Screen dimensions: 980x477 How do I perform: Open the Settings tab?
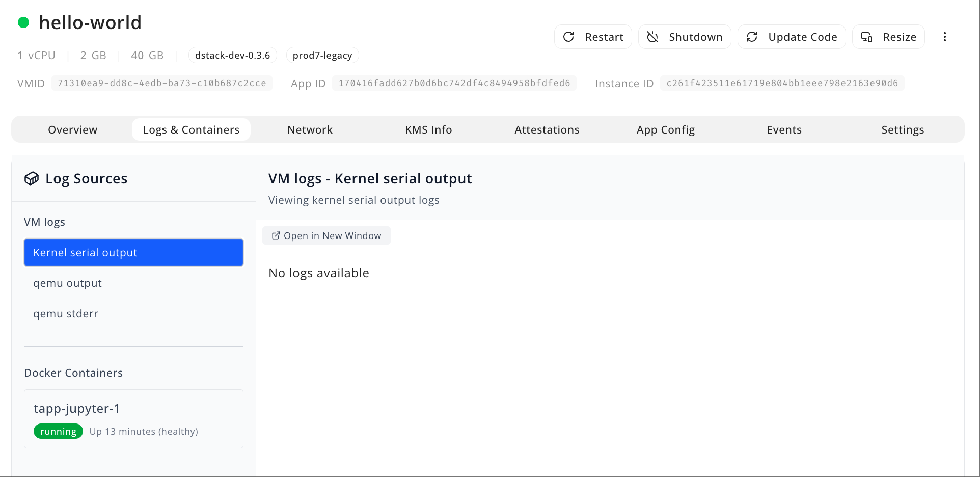(x=903, y=129)
